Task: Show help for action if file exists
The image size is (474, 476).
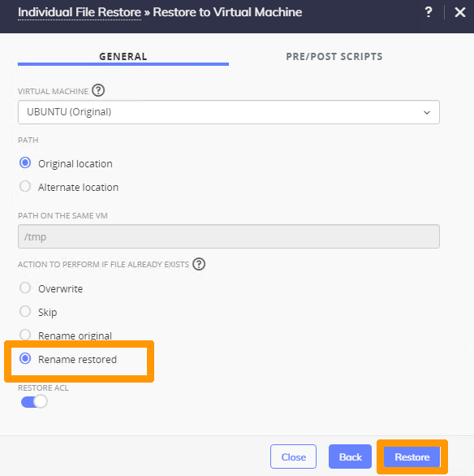Action: [199, 264]
